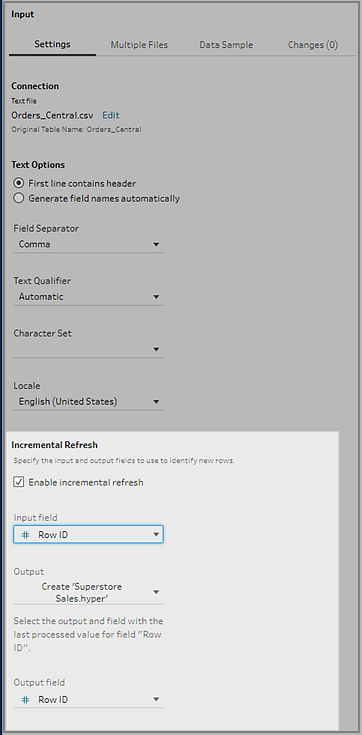Click the 'Specify the input and output fields' description
This screenshot has width=362, height=735.
click(124, 461)
